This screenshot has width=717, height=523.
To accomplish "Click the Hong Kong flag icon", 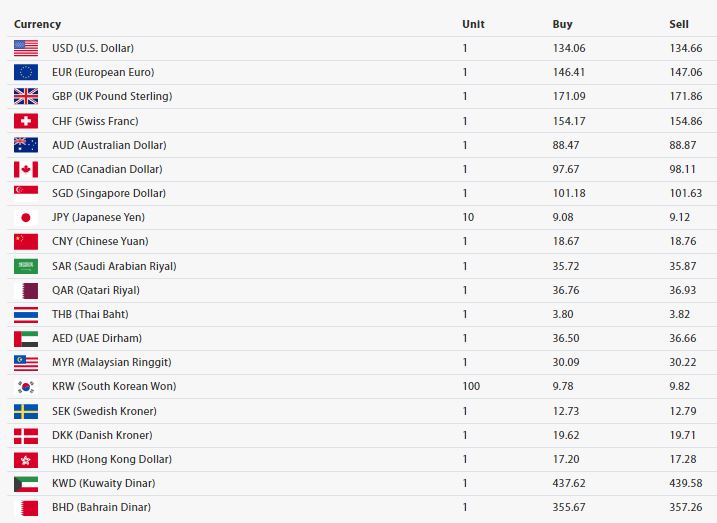I will (x=26, y=459).
